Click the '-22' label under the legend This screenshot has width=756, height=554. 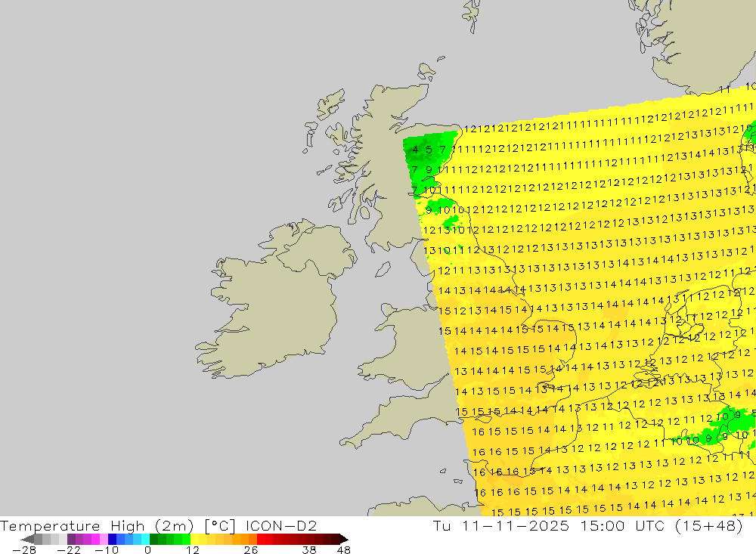pos(69,550)
